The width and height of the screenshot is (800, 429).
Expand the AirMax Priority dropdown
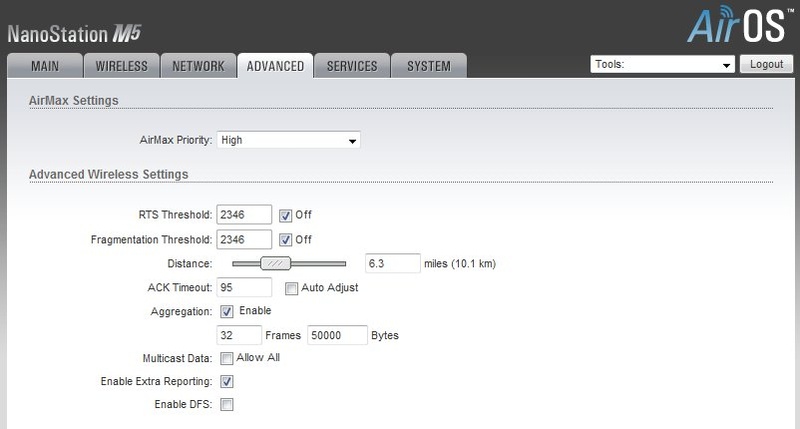point(288,140)
